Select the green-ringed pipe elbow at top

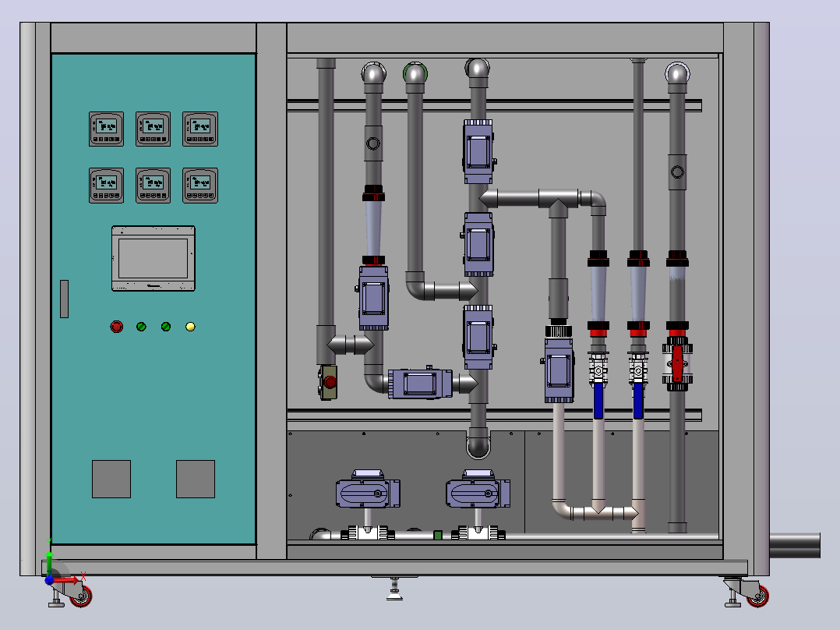[415, 73]
